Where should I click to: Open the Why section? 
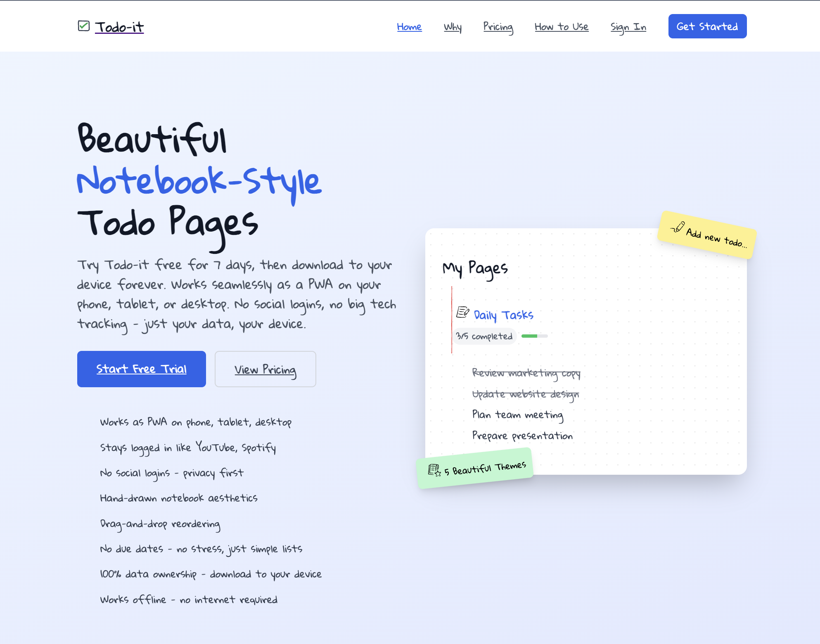click(x=453, y=26)
